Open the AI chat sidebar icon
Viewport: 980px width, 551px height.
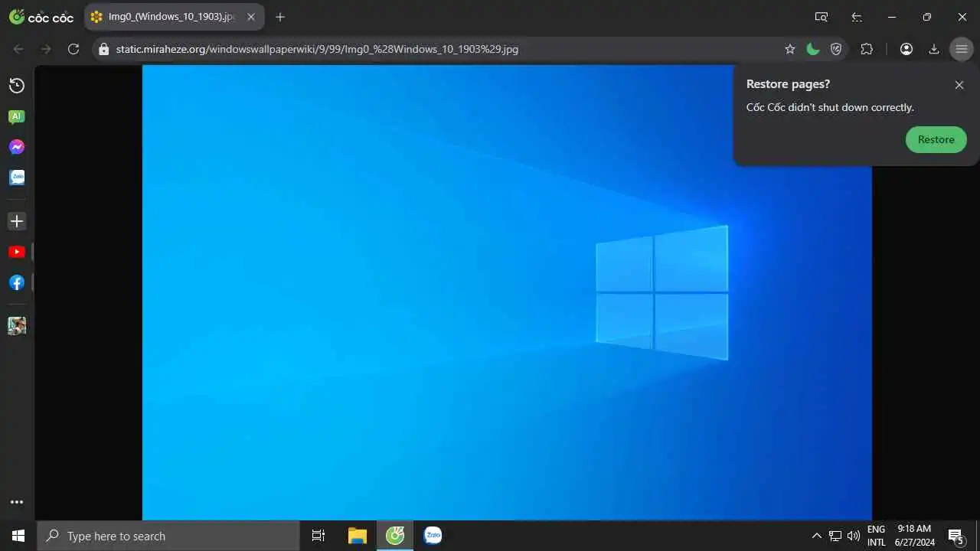17,116
